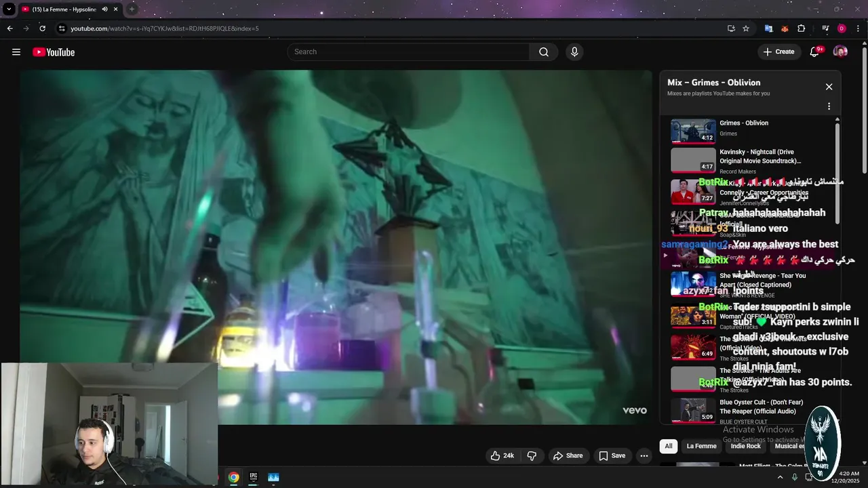Select the Musical ensembles chip

tap(789, 446)
